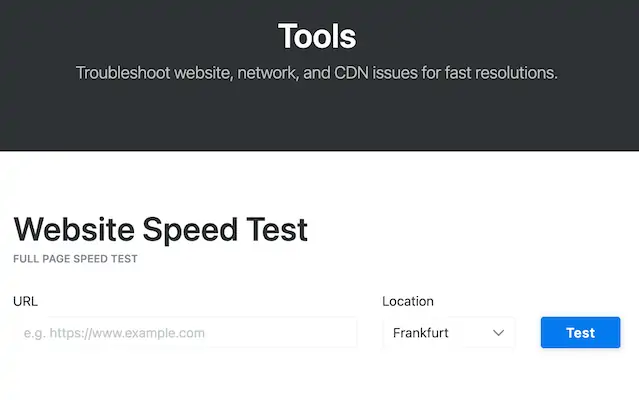Viewport: 639px width, 400px height.
Task: Click the word Test in main heading
Action: 274,230
